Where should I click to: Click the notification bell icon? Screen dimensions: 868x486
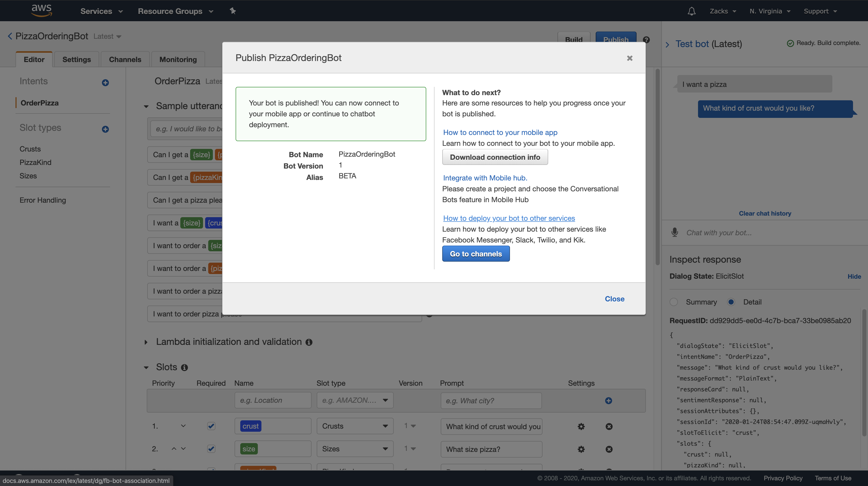click(692, 11)
